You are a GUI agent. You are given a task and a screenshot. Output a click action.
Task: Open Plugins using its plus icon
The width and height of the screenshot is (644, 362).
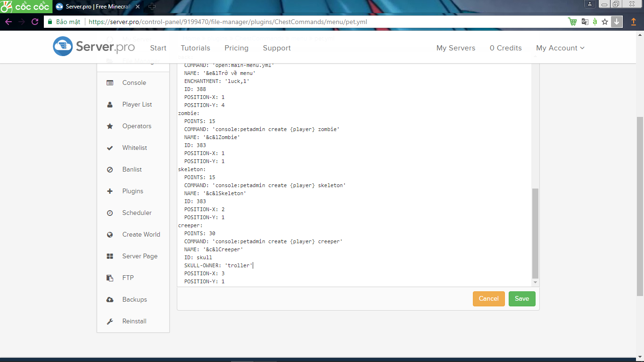tap(110, 191)
